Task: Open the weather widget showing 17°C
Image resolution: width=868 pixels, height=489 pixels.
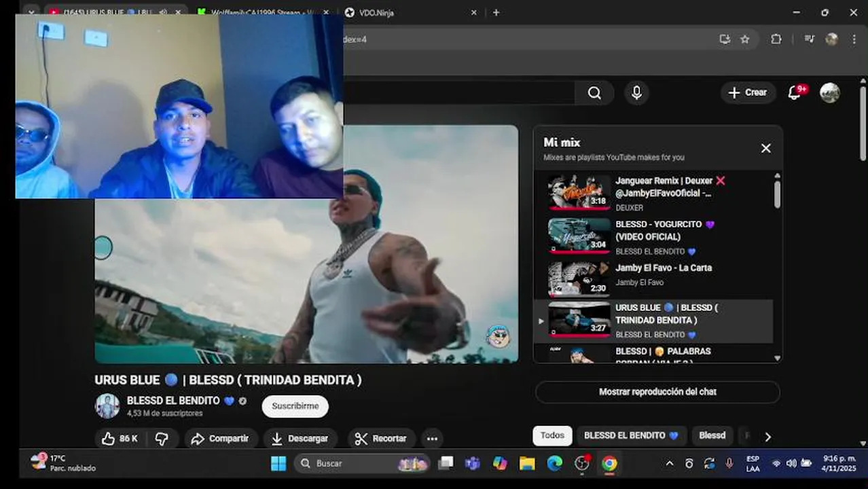Action: tap(63, 463)
